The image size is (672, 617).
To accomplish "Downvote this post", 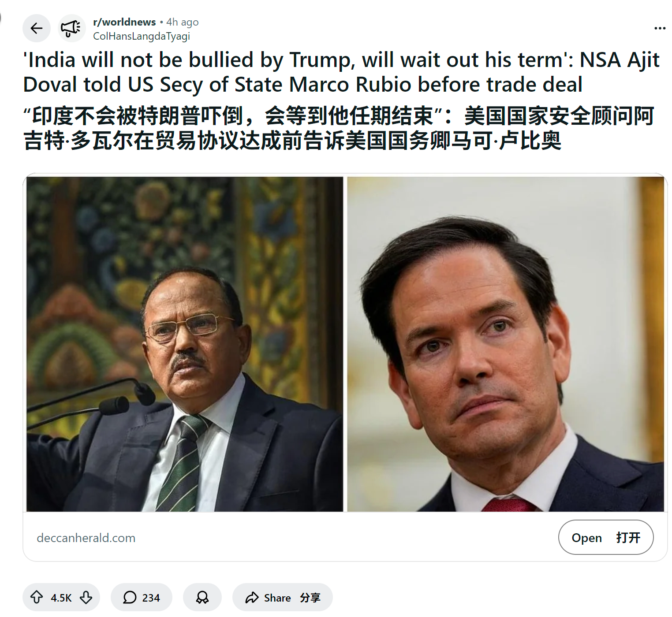I will point(86,597).
